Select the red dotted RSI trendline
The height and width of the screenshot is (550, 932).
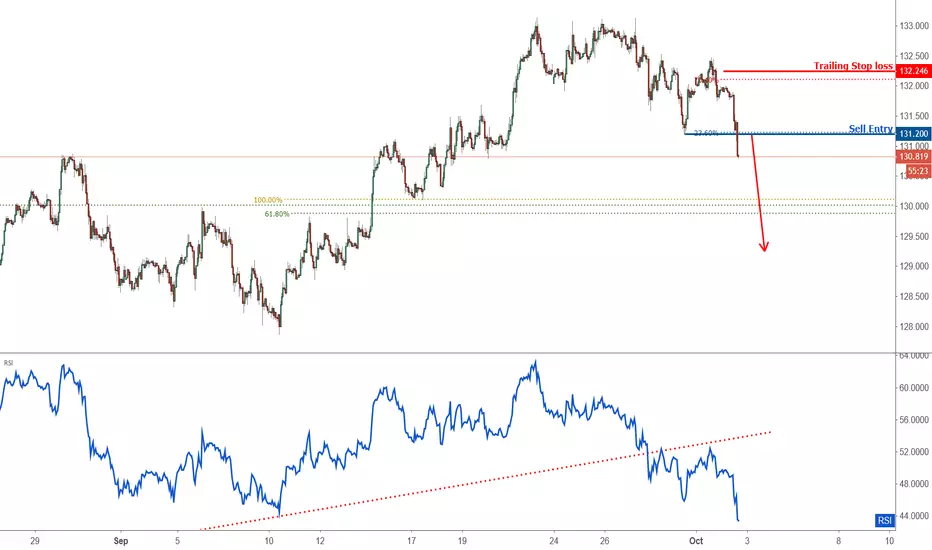pyautogui.click(x=486, y=480)
